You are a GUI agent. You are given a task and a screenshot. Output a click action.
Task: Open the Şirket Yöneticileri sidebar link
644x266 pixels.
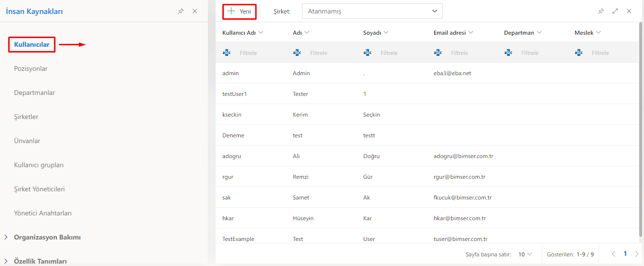tap(40, 189)
